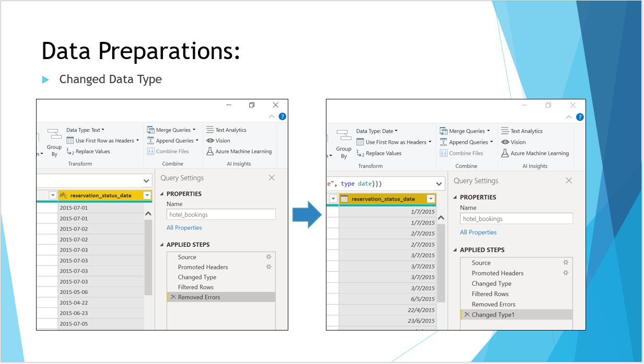Click the Vision eye icon in left ribbon
Image resolution: width=644 pixels, height=364 pixels.
[x=210, y=141]
